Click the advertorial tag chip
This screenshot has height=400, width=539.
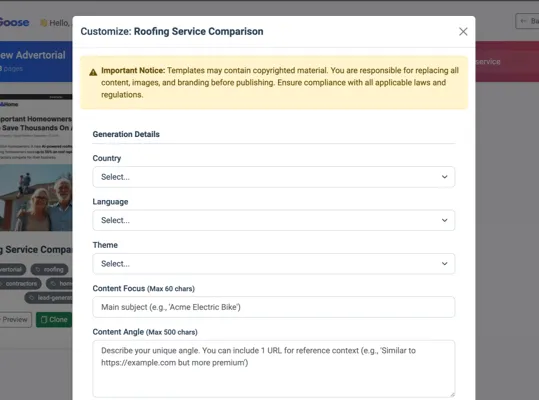tap(12, 269)
